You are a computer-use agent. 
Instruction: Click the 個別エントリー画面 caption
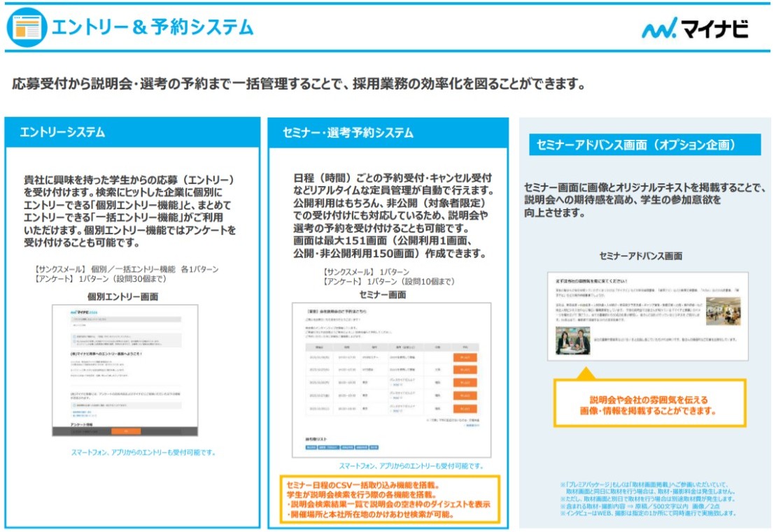tap(122, 296)
